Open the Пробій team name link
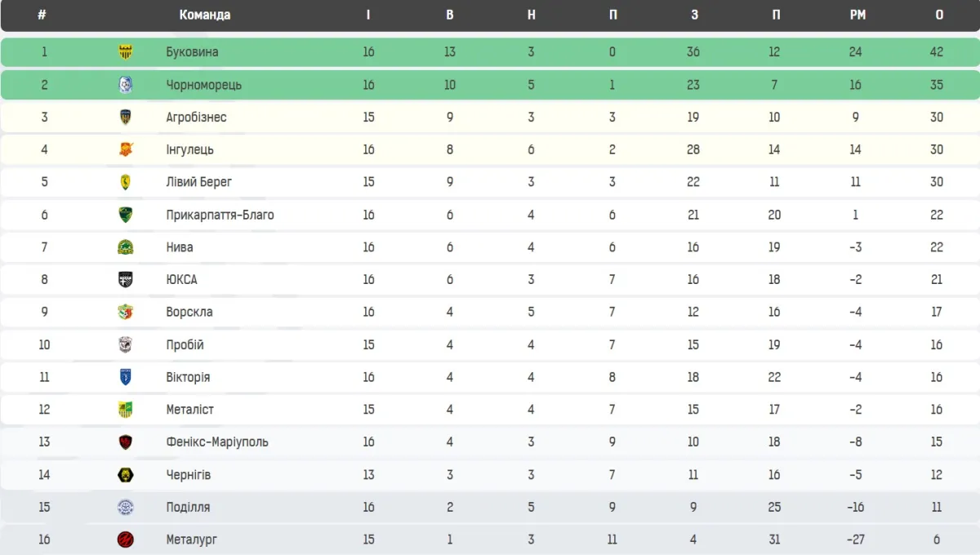This screenshot has width=980, height=555. (185, 344)
